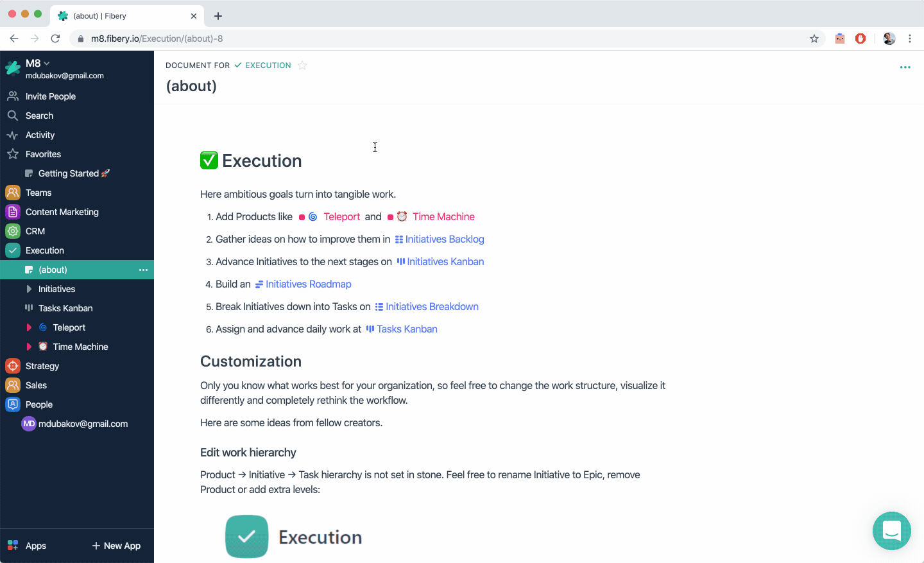Open the Sales app
The image size is (924, 563).
point(37,385)
